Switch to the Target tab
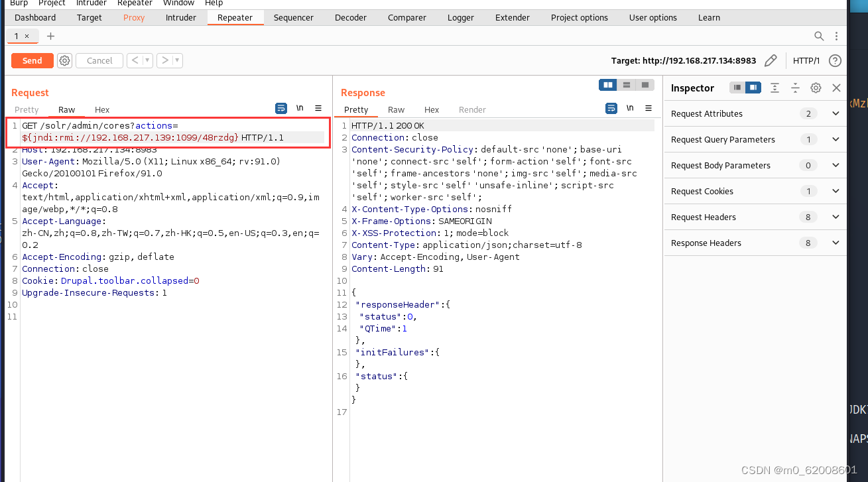Screen dimensions: 868x482 [x=90, y=17]
